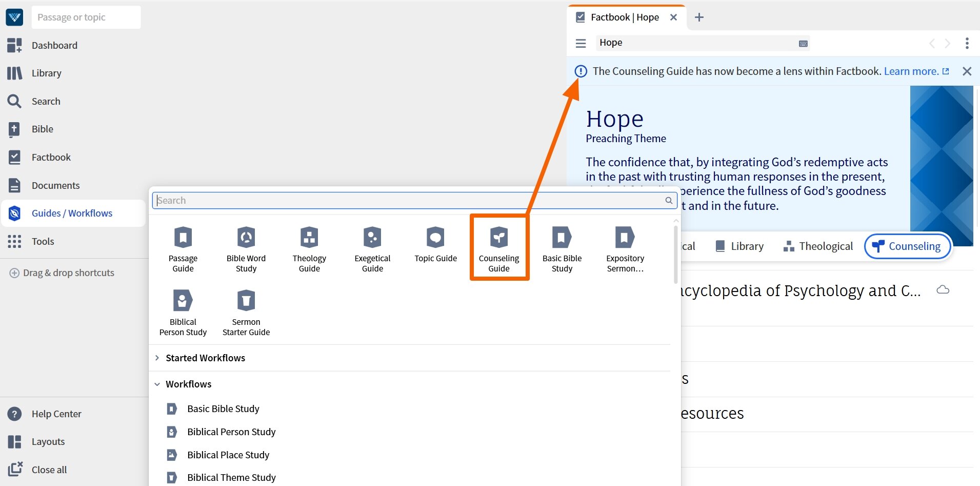Open the Expository Sermon guide tile
Image resolution: width=980 pixels, height=486 pixels.
pyautogui.click(x=625, y=249)
